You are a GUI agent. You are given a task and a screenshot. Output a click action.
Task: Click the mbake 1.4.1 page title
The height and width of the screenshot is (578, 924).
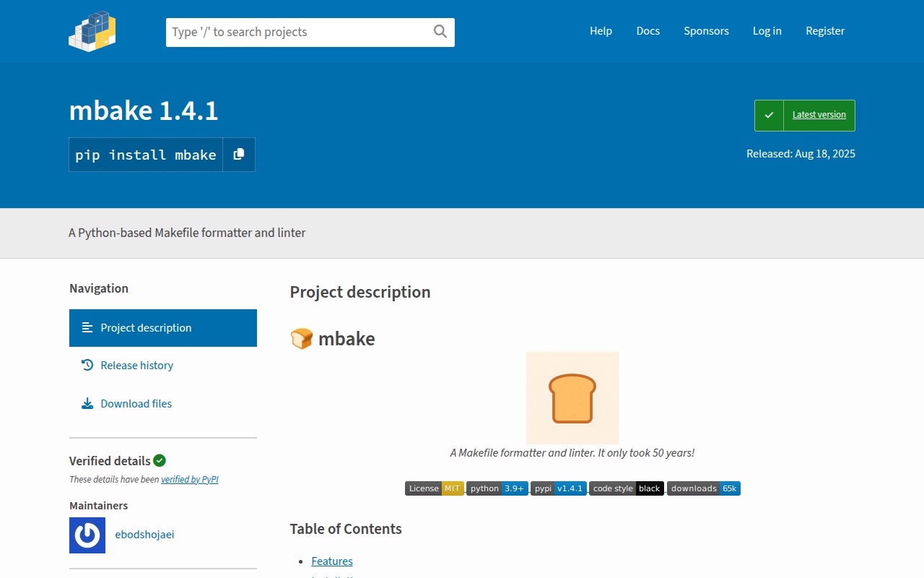click(144, 111)
